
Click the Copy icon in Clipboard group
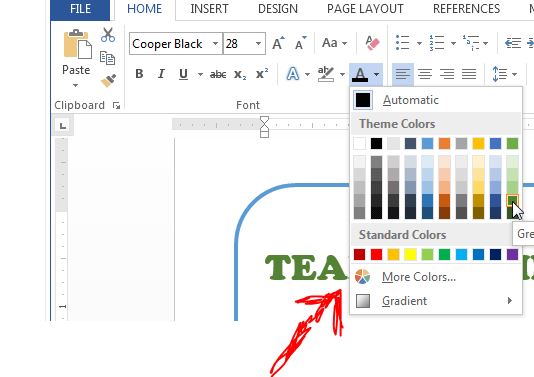tap(107, 58)
